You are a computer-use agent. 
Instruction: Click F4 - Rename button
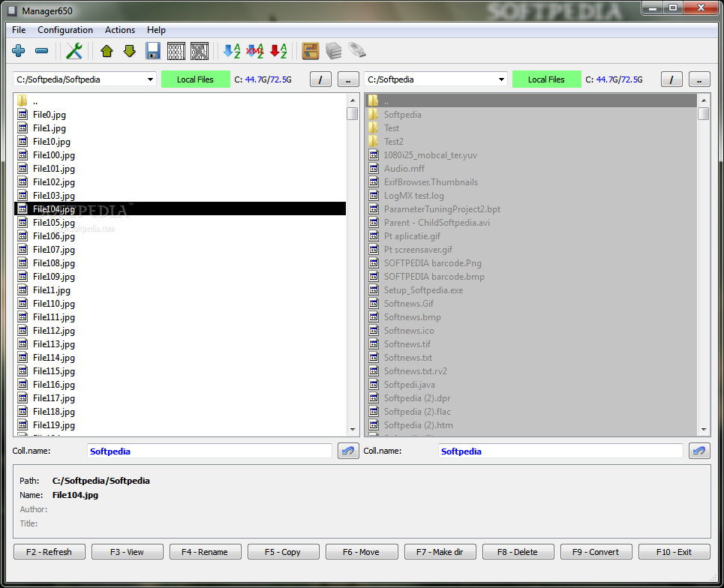click(206, 552)
